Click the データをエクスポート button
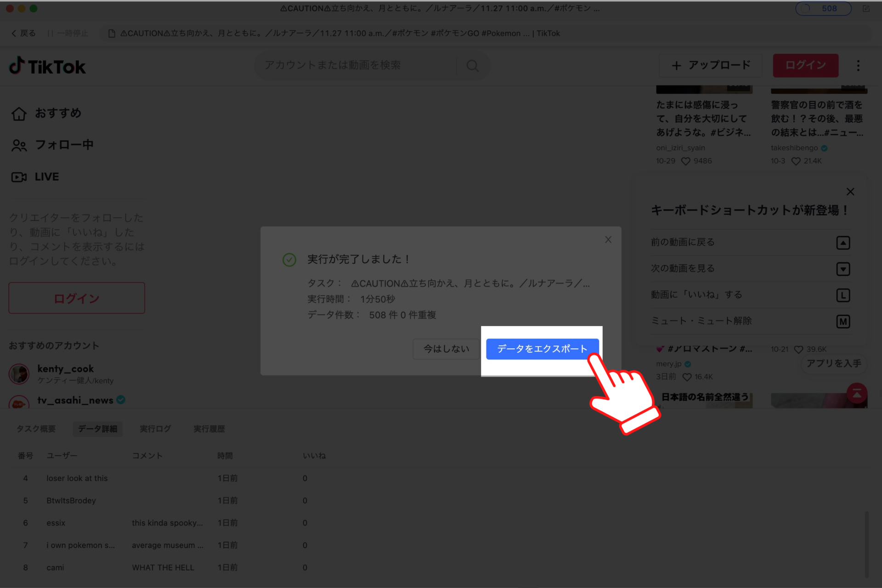 542,349
